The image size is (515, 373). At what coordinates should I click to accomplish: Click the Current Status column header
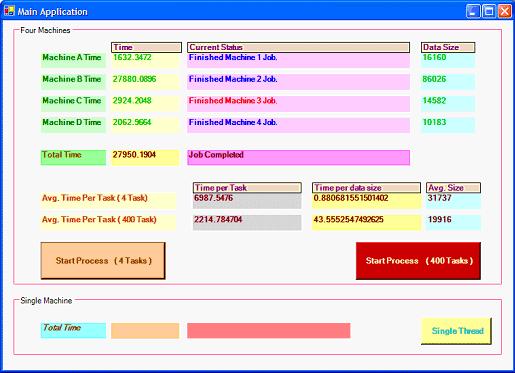pos(298,47)
